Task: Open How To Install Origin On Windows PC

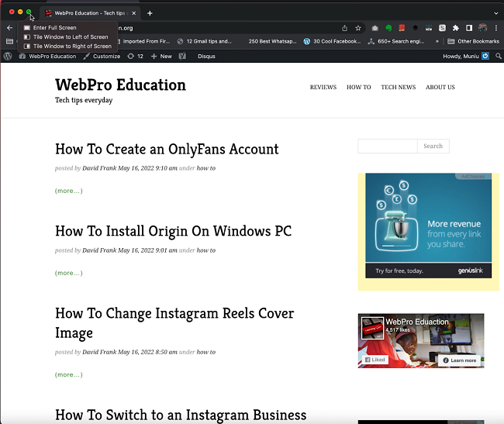Action: tap(173, 231)
